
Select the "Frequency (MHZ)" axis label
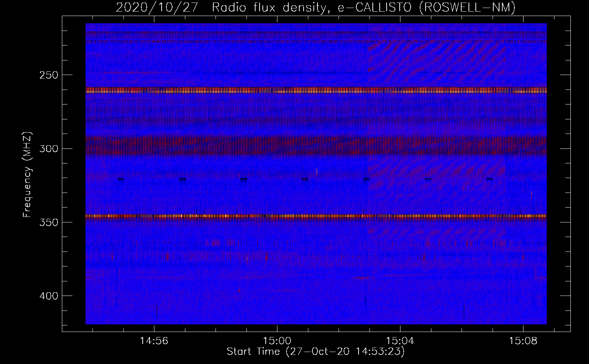pyautogui.click(x=27, y=175)
